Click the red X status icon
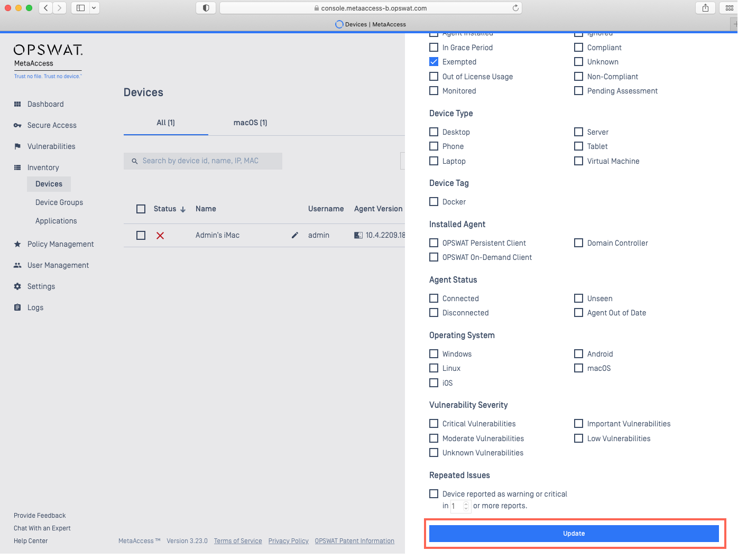Screen dimensions: 738x560 (160, 236)
